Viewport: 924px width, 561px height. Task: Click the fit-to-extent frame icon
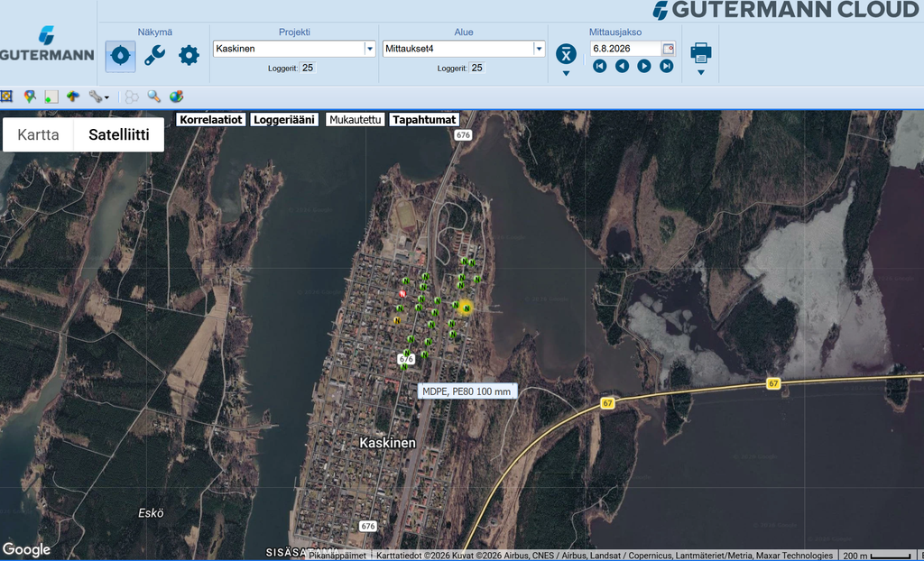point(6,97)
